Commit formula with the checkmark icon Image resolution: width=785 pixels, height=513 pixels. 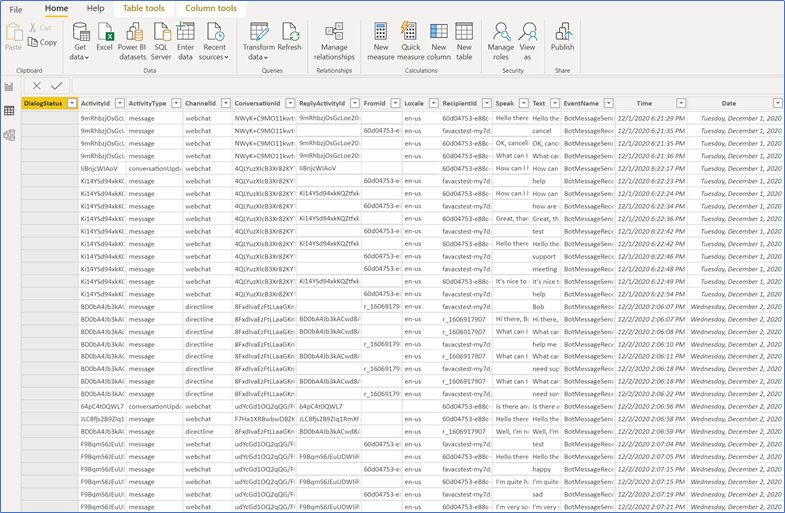[x=57, y=86]
